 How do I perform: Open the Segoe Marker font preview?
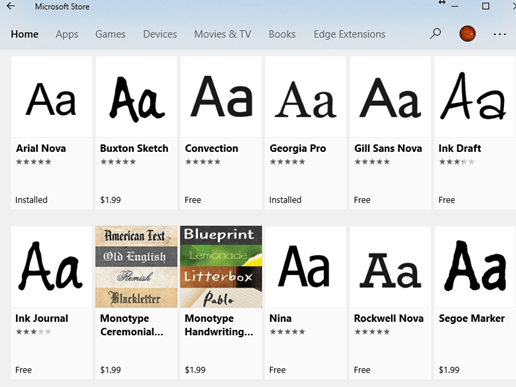[x=475, y=267]
